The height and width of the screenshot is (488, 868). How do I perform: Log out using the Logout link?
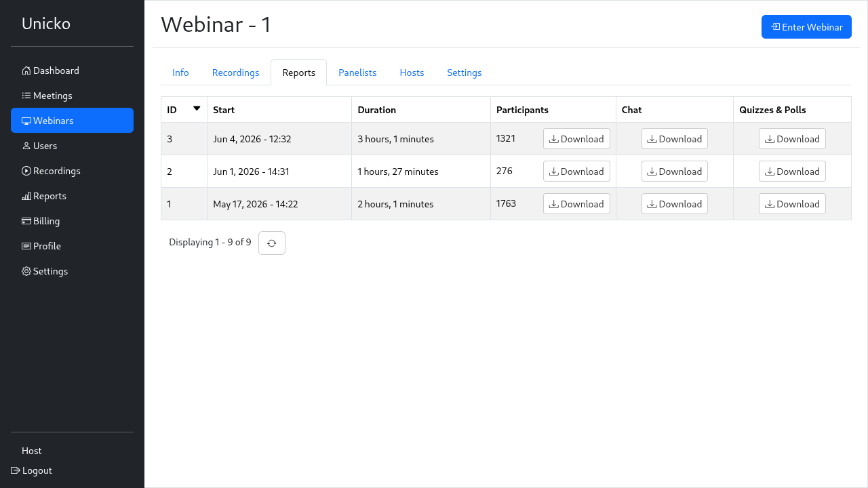click(x=32, y=470)
